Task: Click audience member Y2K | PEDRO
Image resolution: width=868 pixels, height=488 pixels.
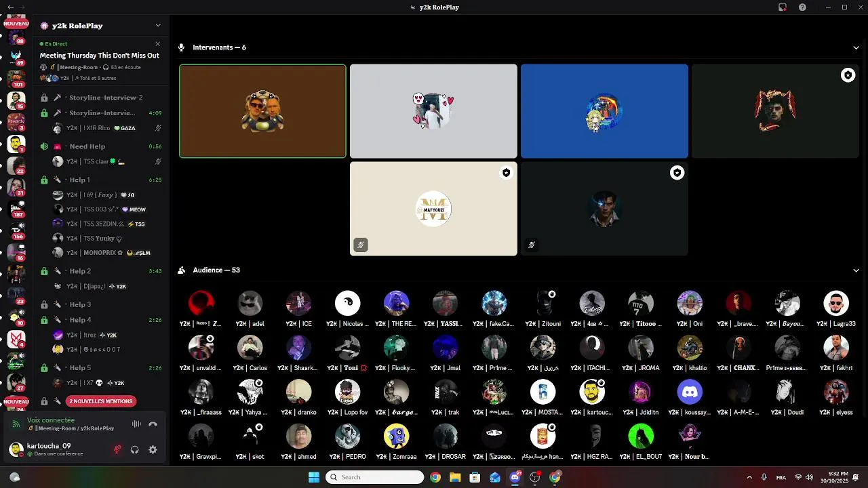Action: [347, 442]
